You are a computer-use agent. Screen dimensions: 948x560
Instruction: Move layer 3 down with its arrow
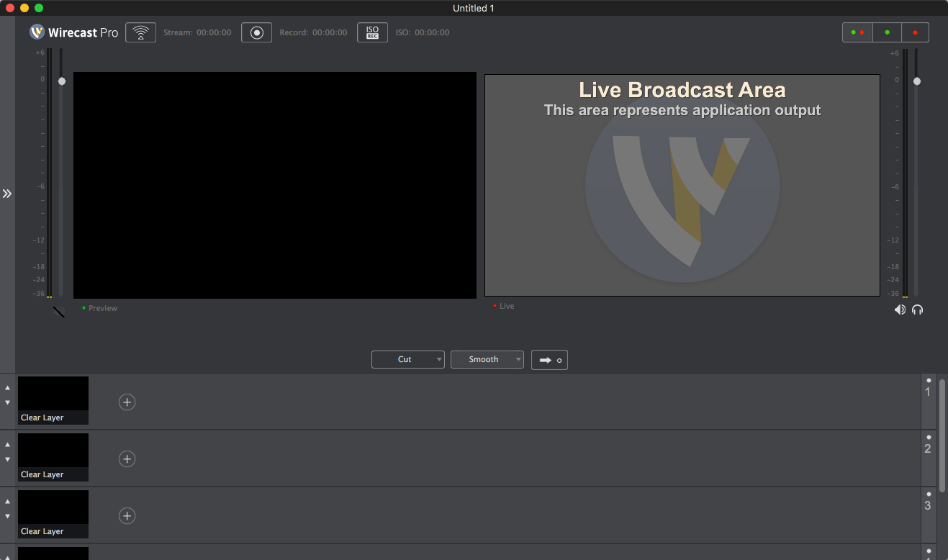8,516
